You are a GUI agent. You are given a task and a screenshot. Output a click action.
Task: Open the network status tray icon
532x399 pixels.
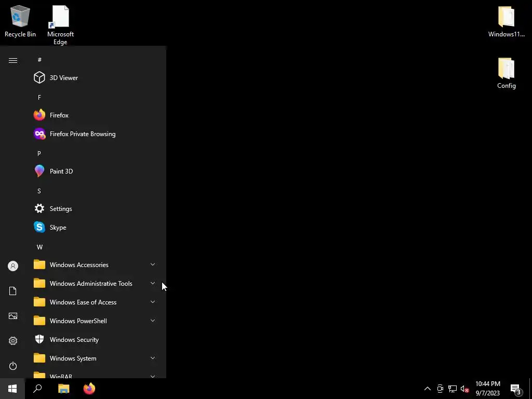point(453,389)
